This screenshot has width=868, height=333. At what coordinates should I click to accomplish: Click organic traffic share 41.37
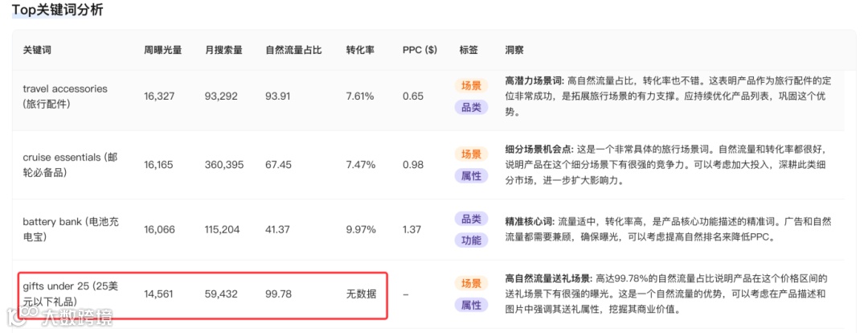[x=278, y=229]
